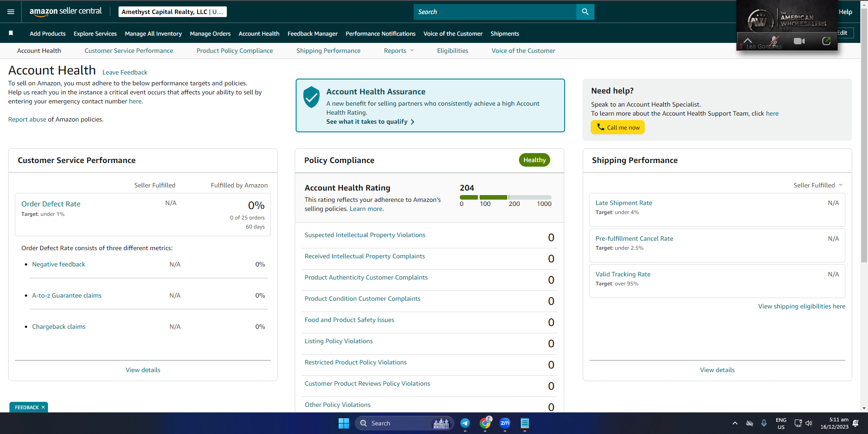
Task: Show hidden system tray icons
Action: [x=735, y=423]
